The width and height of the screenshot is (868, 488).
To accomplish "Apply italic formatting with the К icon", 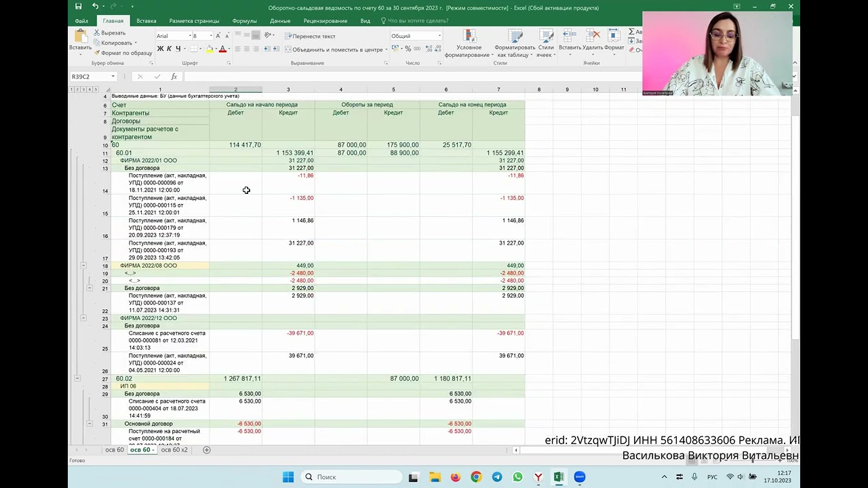I will coord(169,49).
